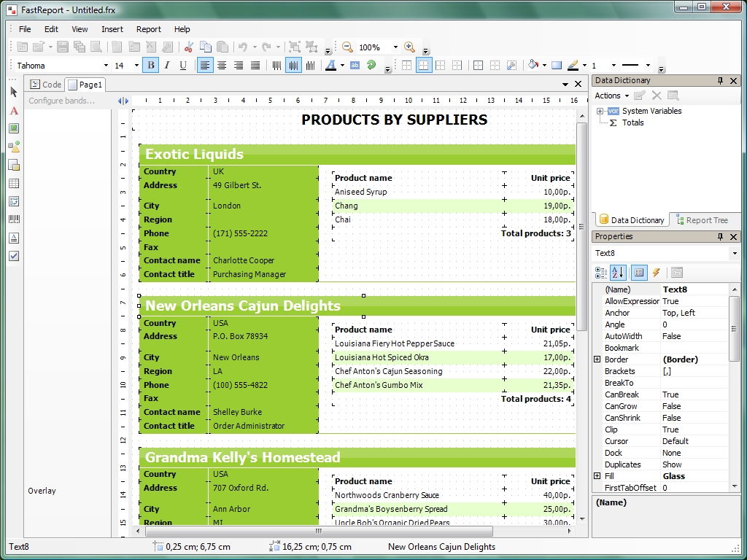Click the Cut scissors icon
This screenshot has width=747, height=560.
(189, 47)
